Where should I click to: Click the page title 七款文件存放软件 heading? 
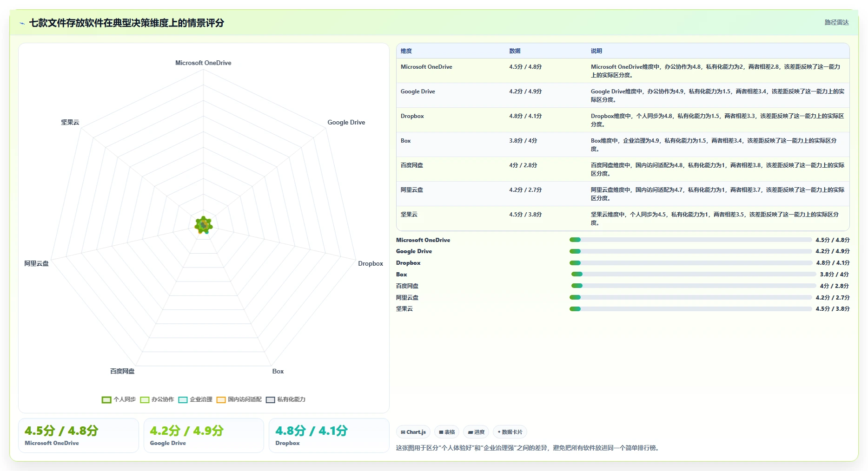(x=126, y=23)
